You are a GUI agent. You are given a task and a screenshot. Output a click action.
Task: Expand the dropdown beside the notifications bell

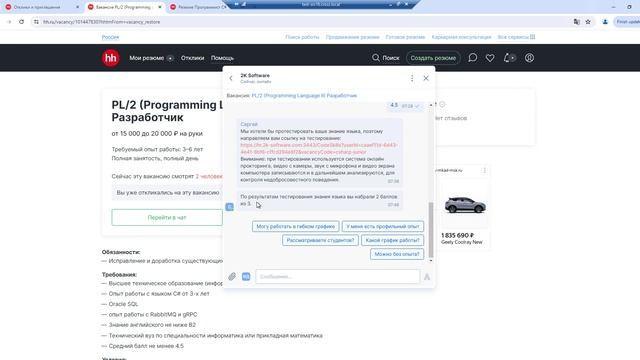click(x=513, y=58)
